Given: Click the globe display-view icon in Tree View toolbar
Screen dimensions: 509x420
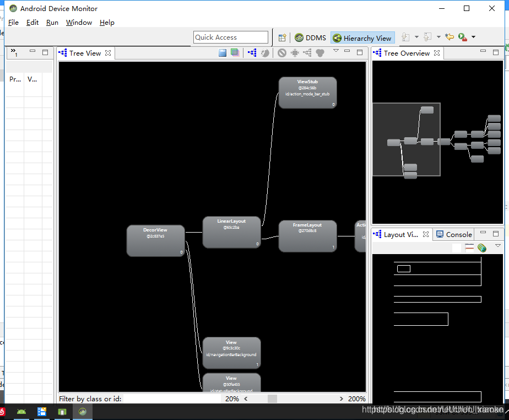Looking at the screenshot, I should click(x=265, y=52).
